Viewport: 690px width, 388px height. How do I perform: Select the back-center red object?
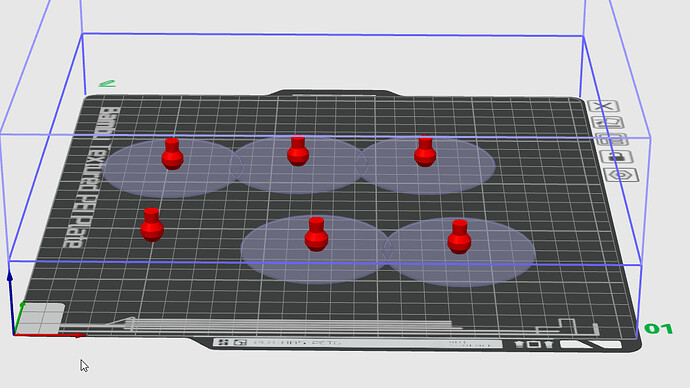pos(298,151)
